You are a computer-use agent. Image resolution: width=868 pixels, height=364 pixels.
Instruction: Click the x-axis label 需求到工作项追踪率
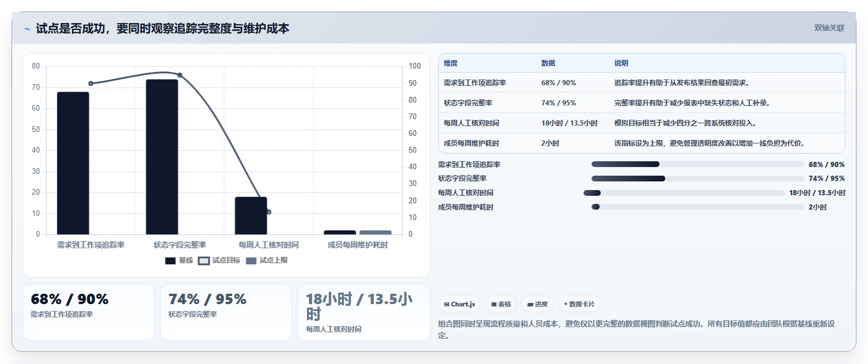[91, 245]
